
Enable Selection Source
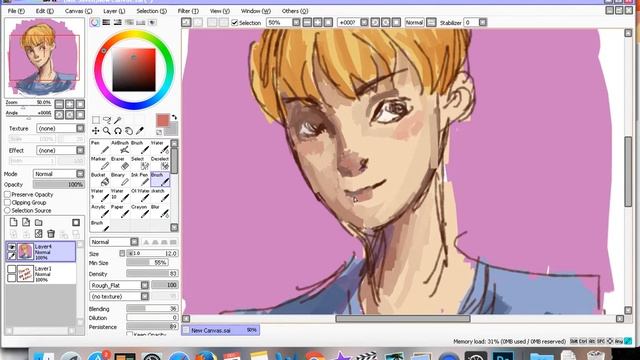(7, 211)
